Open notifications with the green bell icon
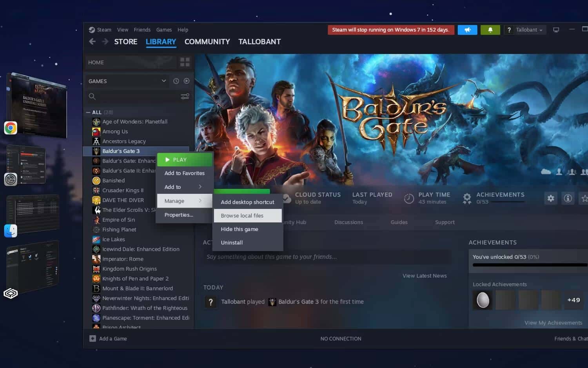This screenshot has height=368, width=588. click(x=490, y=29)
